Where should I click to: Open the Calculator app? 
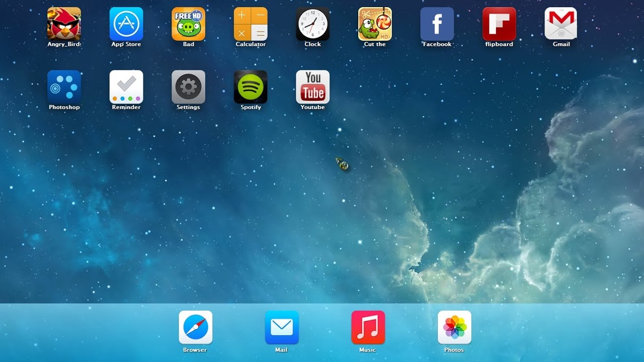pyautogui.click(x=251, y=24)
